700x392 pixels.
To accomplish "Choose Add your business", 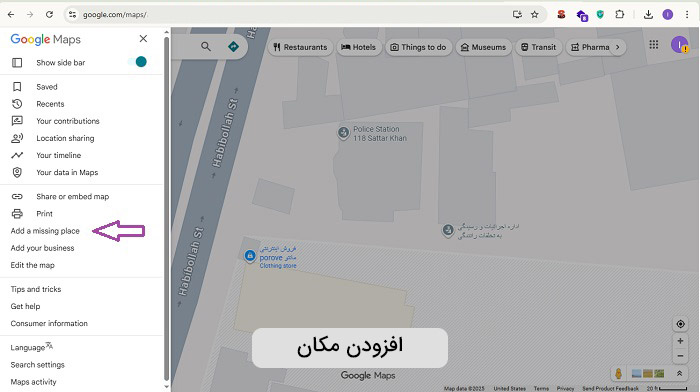I will tap(42, 248).
